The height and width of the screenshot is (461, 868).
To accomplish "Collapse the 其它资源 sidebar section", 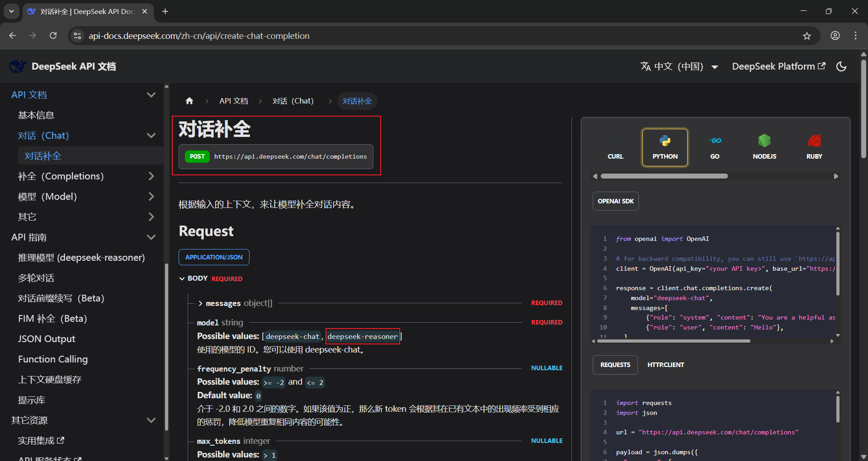I will coord(151,420).
